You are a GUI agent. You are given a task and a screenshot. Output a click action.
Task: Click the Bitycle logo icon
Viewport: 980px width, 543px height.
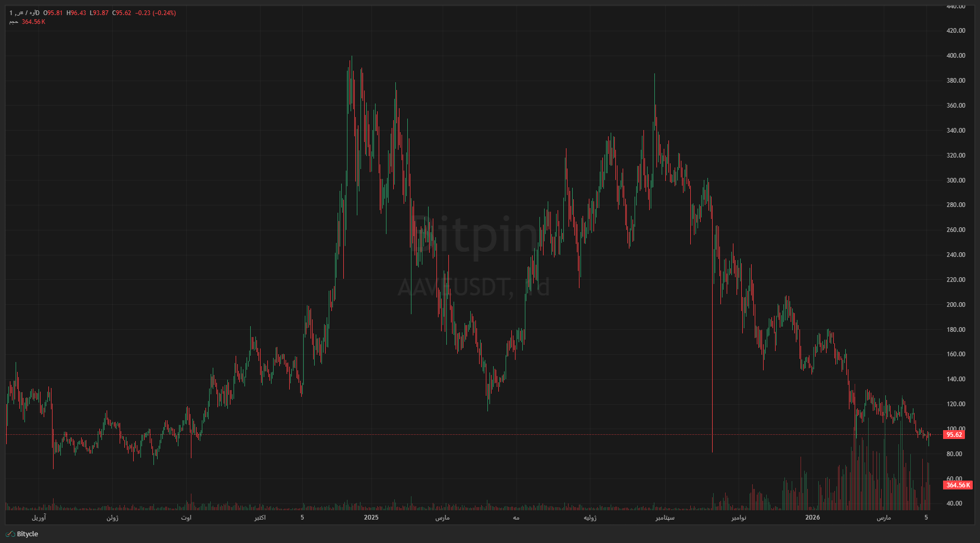(x=10, y=534)
